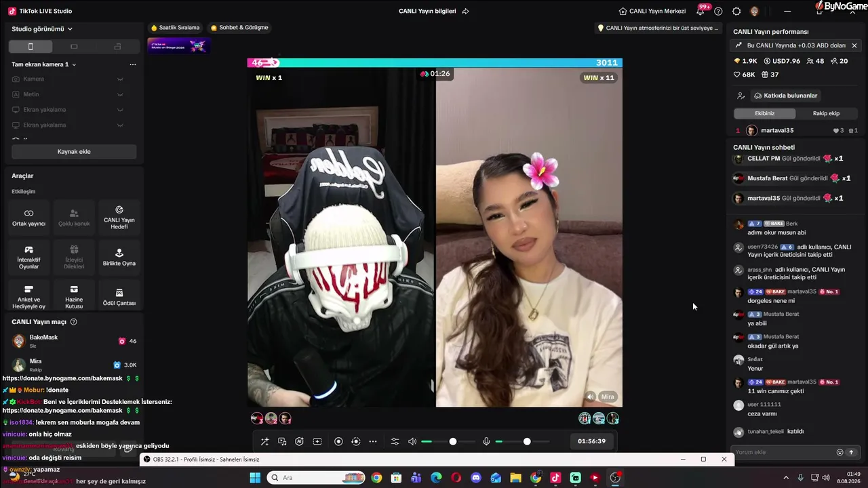
Task: Dismiss the +0.03 ABD doları notice
Action: click(x=854, y=45)
